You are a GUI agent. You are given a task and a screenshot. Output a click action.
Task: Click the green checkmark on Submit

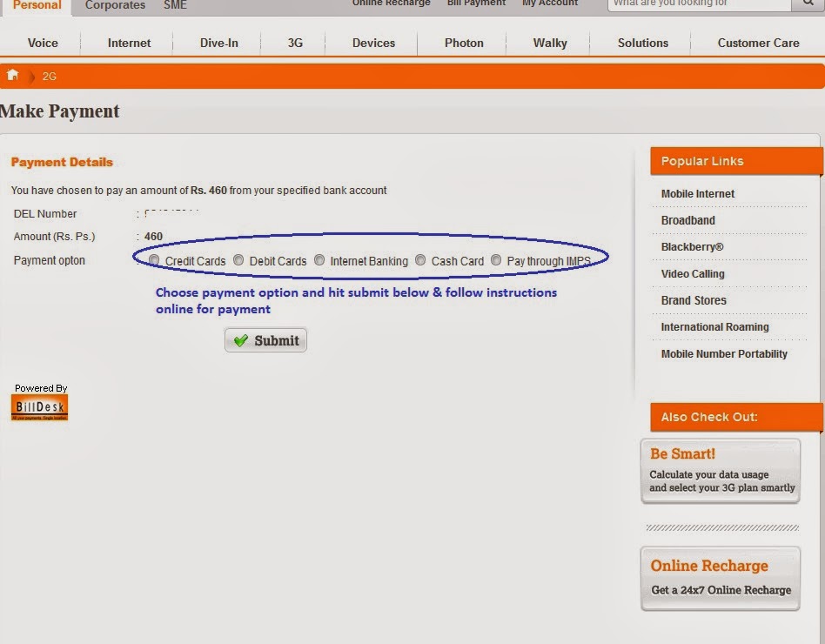coord(241,339)
